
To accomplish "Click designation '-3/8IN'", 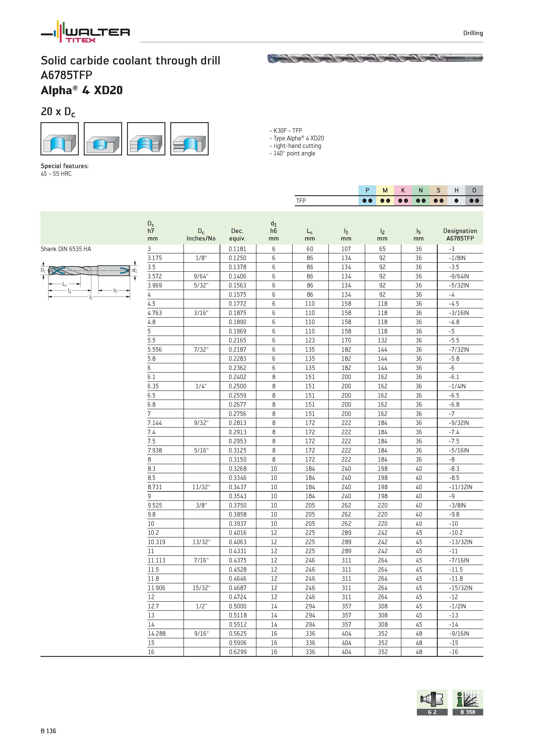I will pos(457,505).
